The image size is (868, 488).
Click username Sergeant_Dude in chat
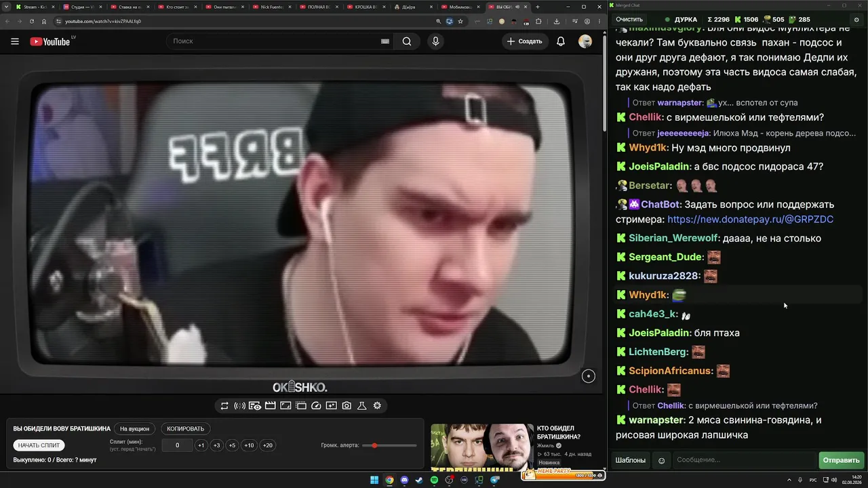click(x=665, y=258)
